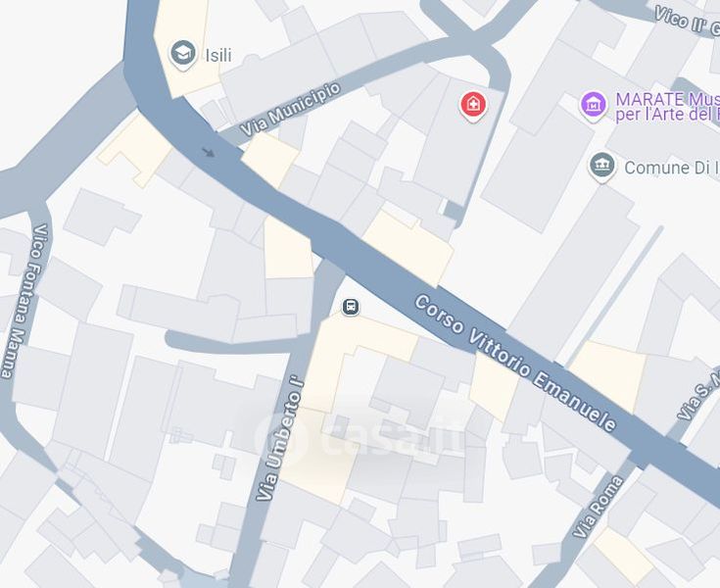Select the red medical cross map pin

pyautogui.click(x=473, y=105)
